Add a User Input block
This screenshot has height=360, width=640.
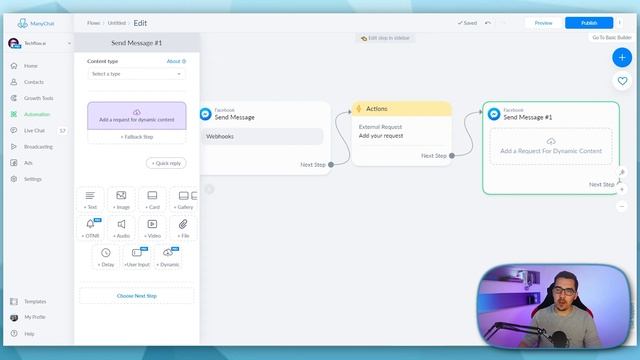click(x=137, y=257)
